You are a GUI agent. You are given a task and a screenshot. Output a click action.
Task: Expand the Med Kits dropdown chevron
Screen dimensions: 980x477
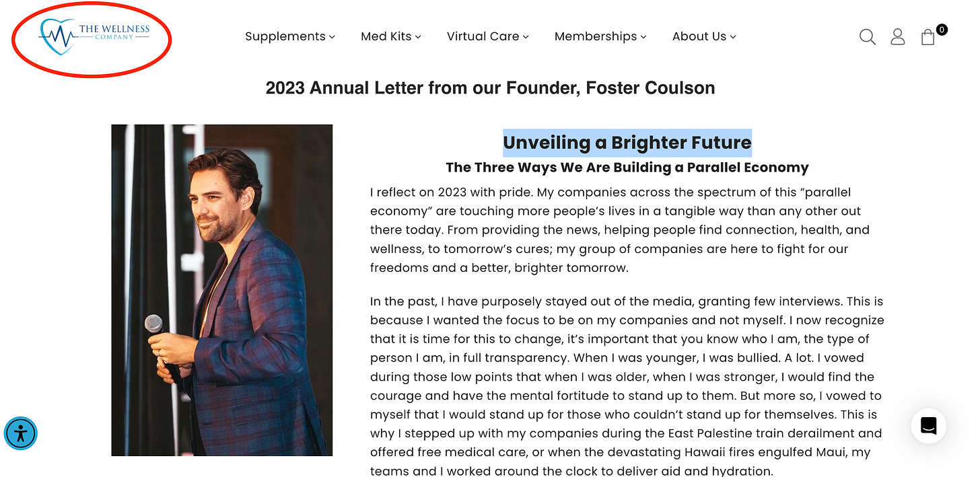coord(418,37)
